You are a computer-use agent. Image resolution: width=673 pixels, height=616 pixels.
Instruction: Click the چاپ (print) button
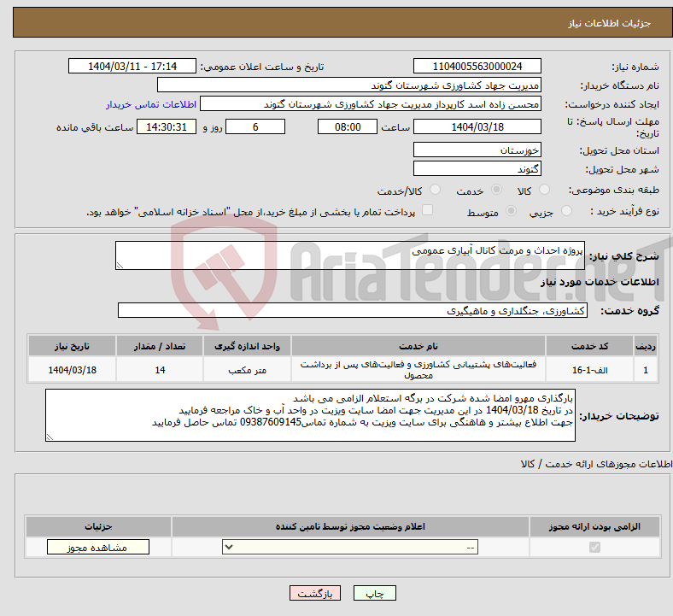[x=374, y=593]
